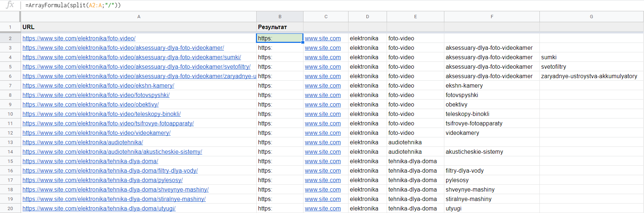Select row 13 header

10,142
